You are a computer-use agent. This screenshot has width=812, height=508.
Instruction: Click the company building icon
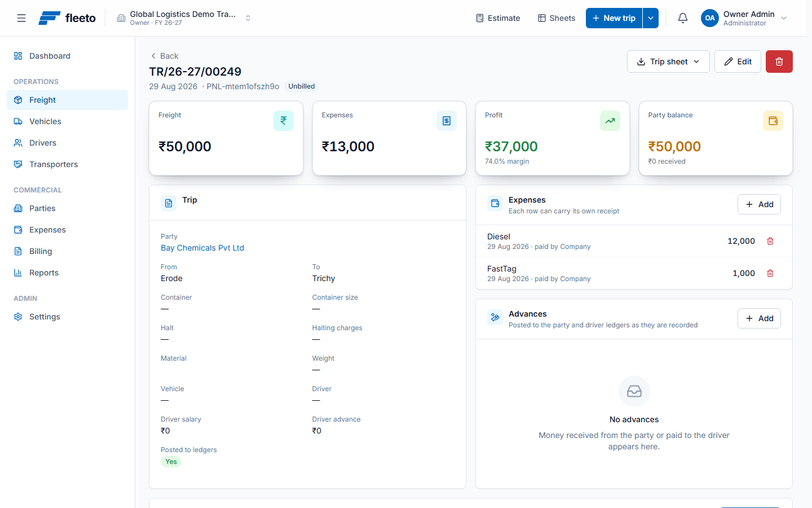click(121, 18)
